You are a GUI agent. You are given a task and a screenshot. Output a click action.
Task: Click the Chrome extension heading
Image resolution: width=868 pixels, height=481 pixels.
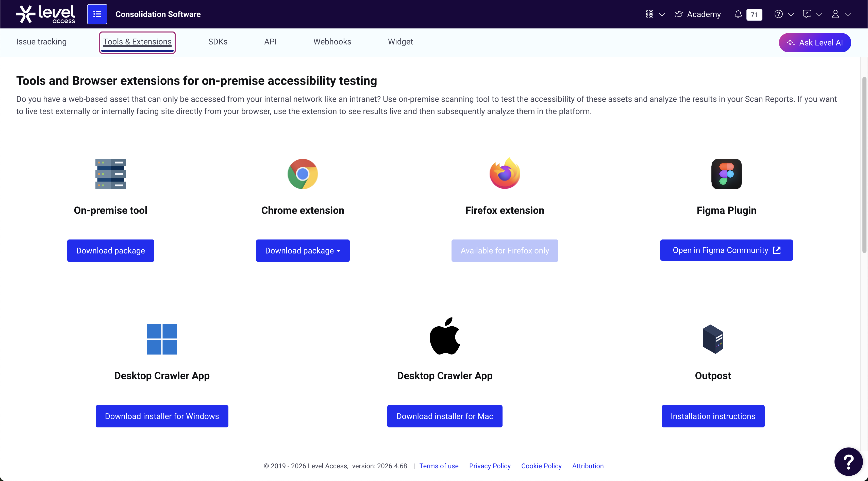click(x=303, y=210)
